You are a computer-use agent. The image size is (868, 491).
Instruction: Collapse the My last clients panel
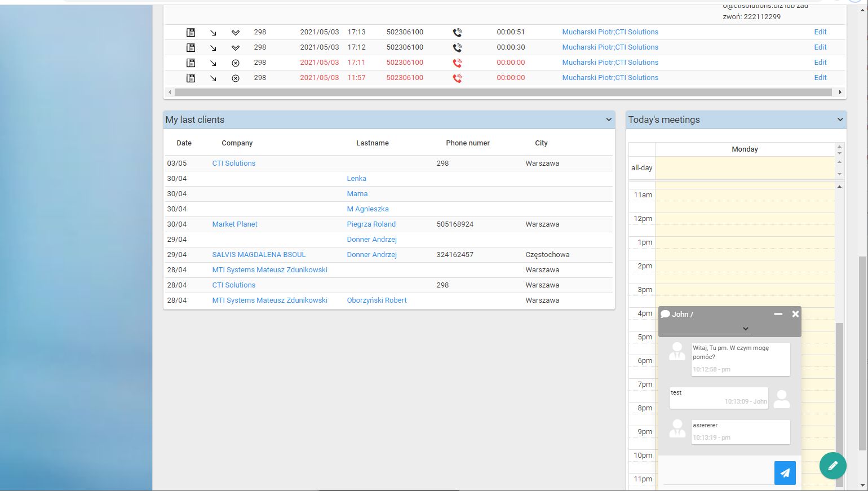click(x=609, y=120)
